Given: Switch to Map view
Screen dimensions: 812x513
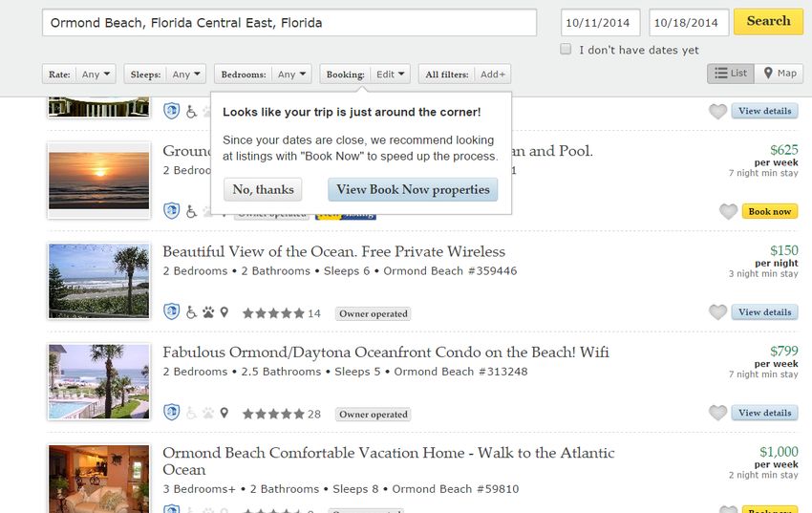Looking at the screenshot, I should [x=780, y=74].
